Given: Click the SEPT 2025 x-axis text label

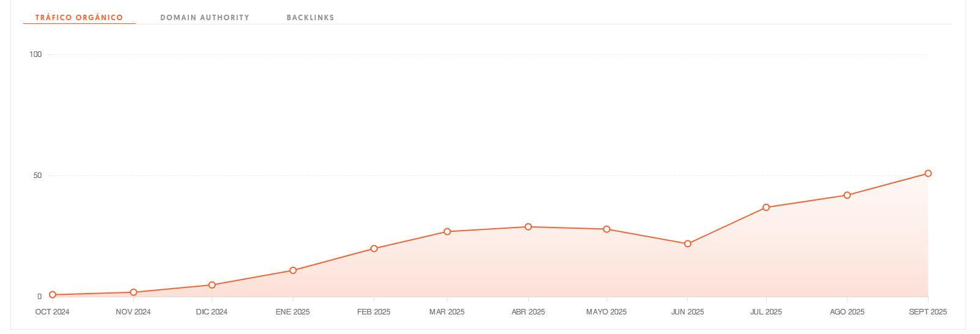Looking at the screenshot, I should click(x=927, y=312).
